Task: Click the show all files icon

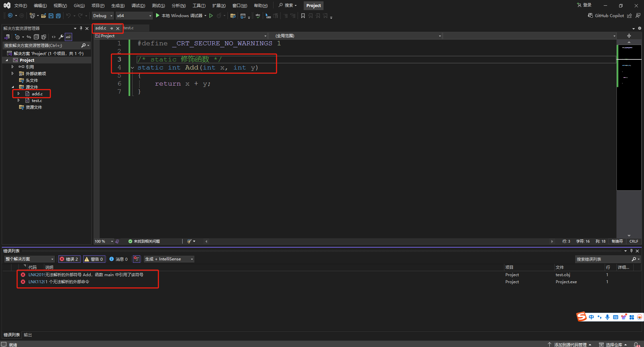Action: 44,37
